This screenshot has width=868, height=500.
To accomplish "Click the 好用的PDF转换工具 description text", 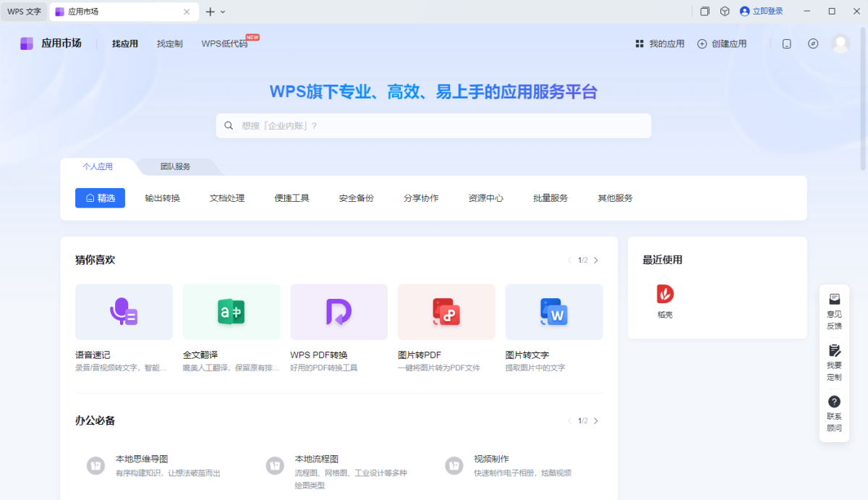I will click(324, 368).
